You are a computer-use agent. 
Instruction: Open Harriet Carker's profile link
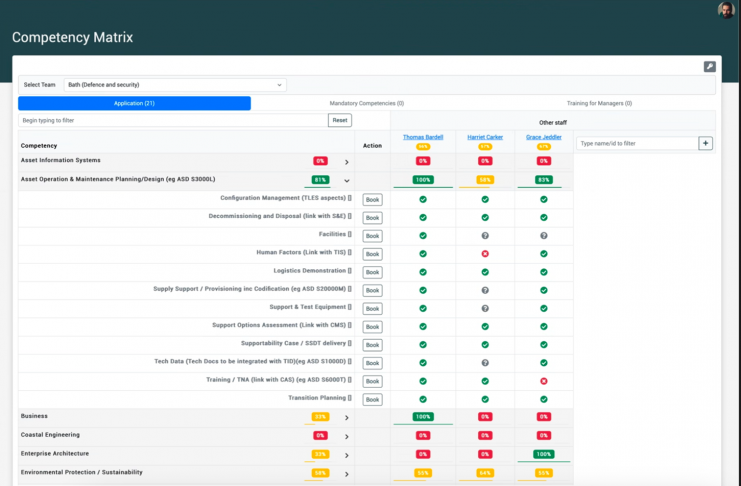(x=485, y=137)
